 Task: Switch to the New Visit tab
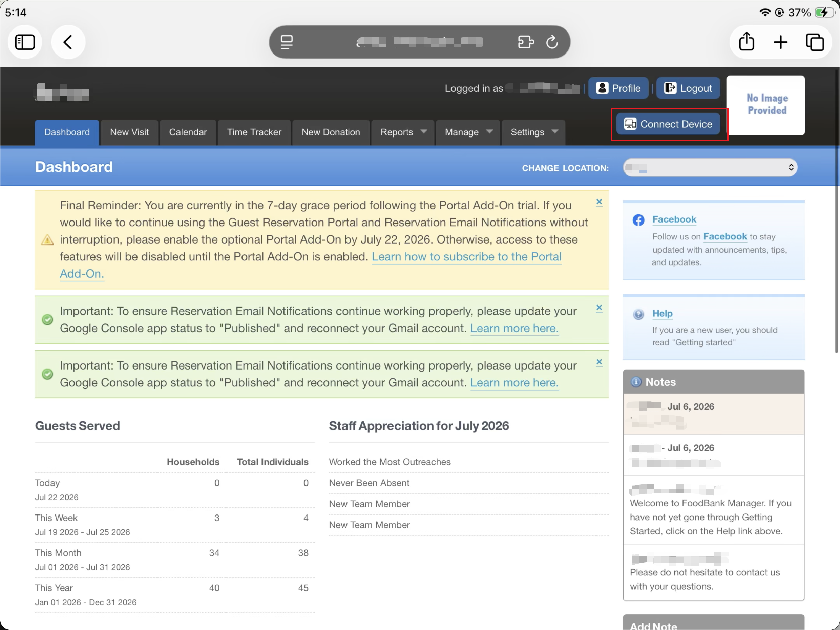(129, 132)
